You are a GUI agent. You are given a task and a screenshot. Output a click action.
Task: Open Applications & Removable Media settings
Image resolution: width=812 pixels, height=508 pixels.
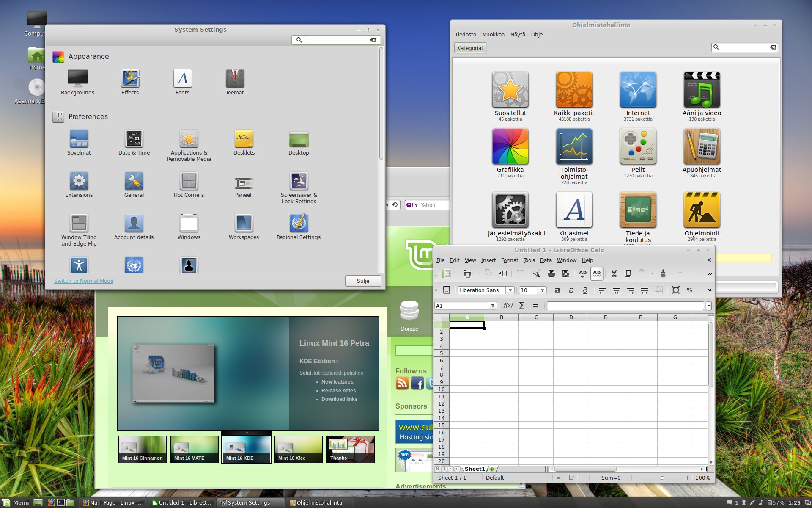click(x=189, y=145)
